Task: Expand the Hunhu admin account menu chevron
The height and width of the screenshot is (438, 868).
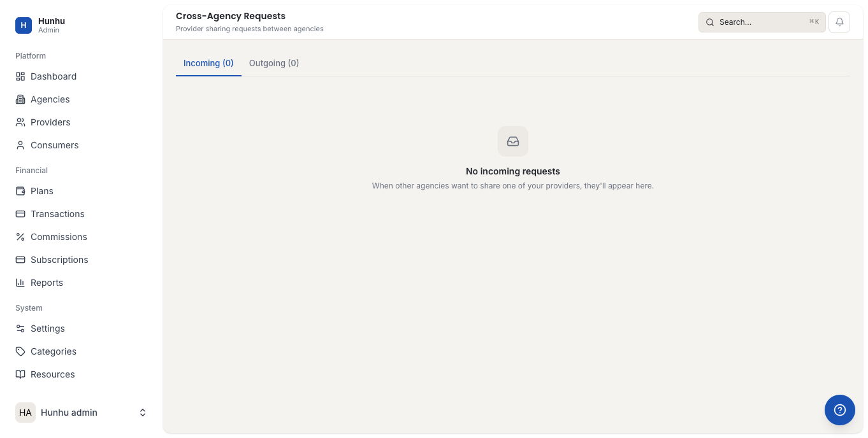Action: (143, 413)
